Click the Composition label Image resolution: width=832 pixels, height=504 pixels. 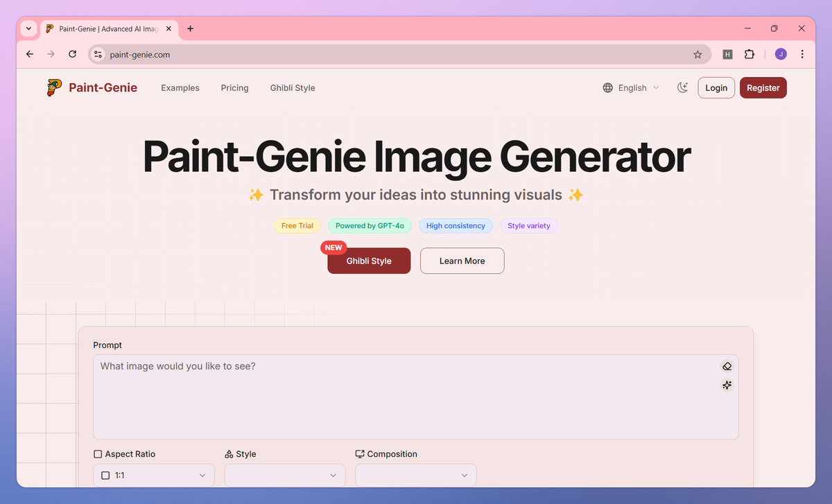[x=392, y=454]
